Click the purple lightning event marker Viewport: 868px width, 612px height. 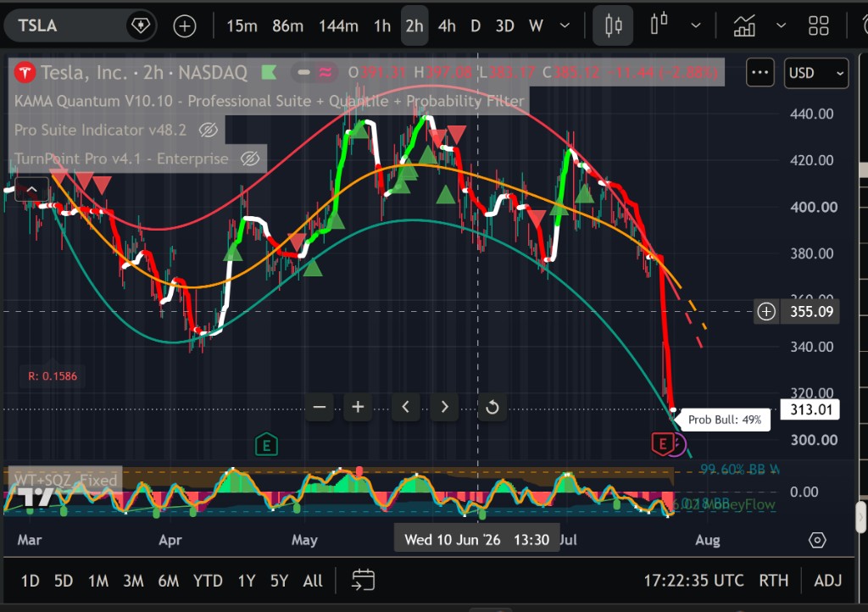point(679,444)
